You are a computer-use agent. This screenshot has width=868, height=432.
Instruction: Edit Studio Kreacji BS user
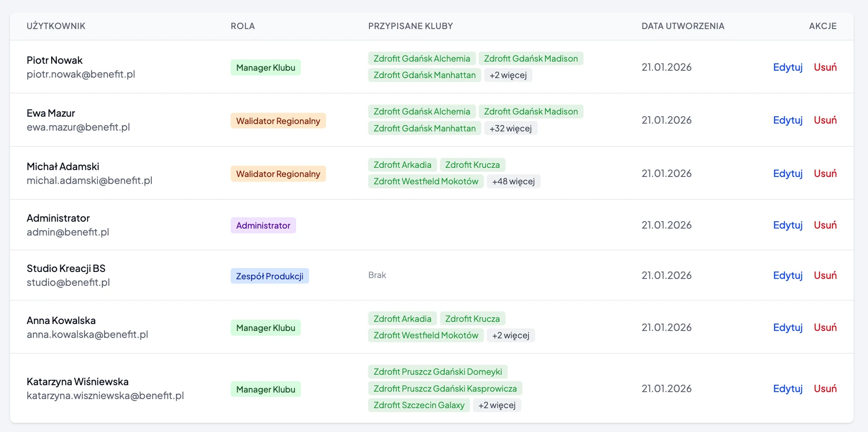pyautogui.click(x=787, y=275)
